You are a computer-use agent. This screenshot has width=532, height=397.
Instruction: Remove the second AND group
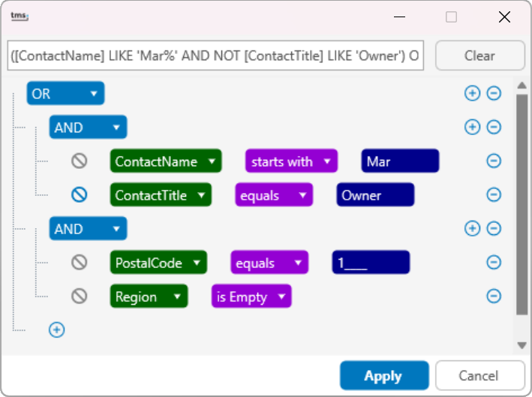coord(494,228)
